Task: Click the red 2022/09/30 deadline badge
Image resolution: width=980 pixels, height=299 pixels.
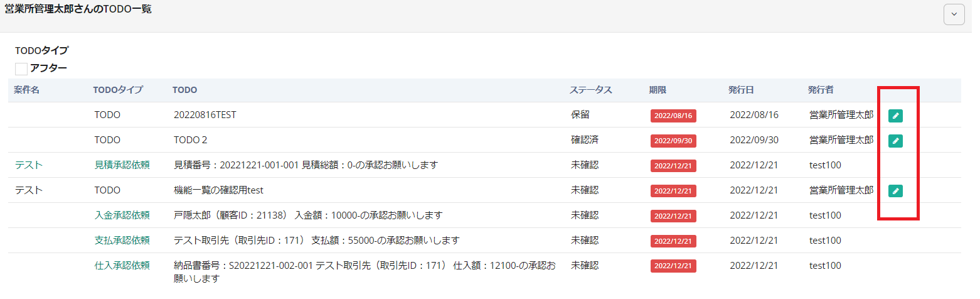Action: point(673,141)
